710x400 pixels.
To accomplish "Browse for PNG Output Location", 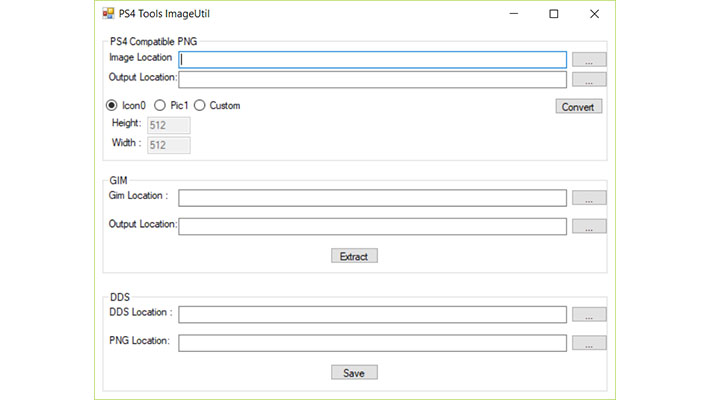I will click(589, 79).
